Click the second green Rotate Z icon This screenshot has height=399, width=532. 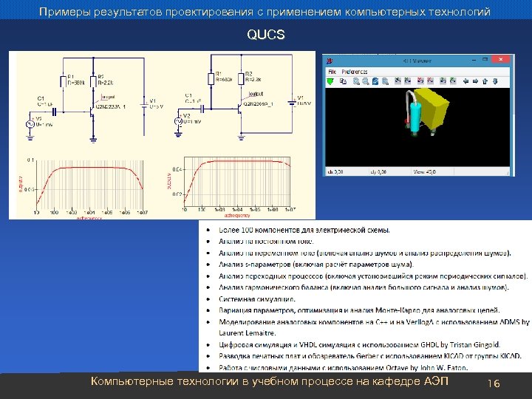(x=453, y=81)
